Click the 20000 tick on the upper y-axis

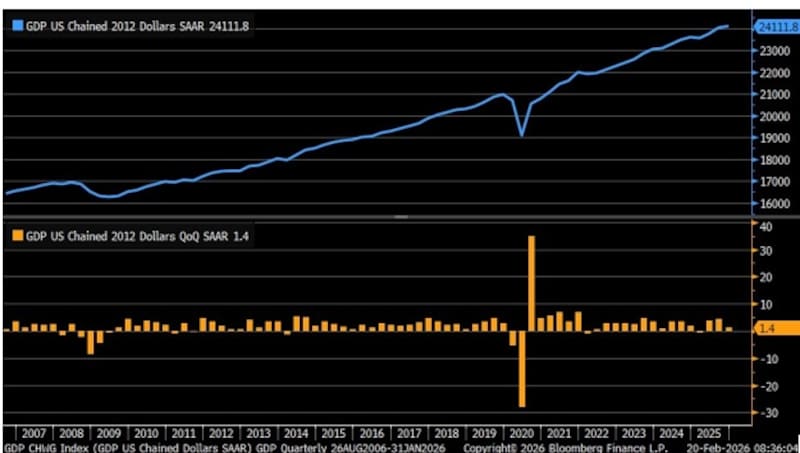768,116
